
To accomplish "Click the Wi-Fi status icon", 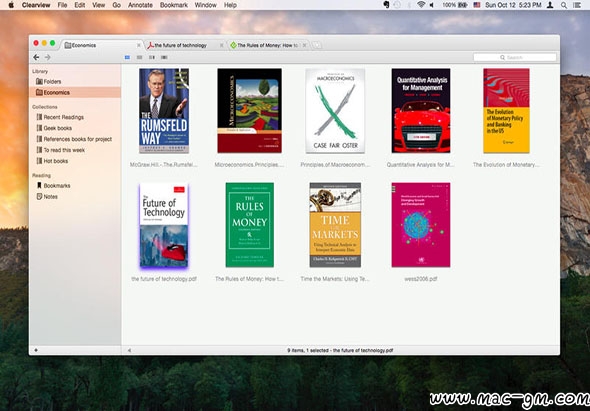I will pos(421,5).
